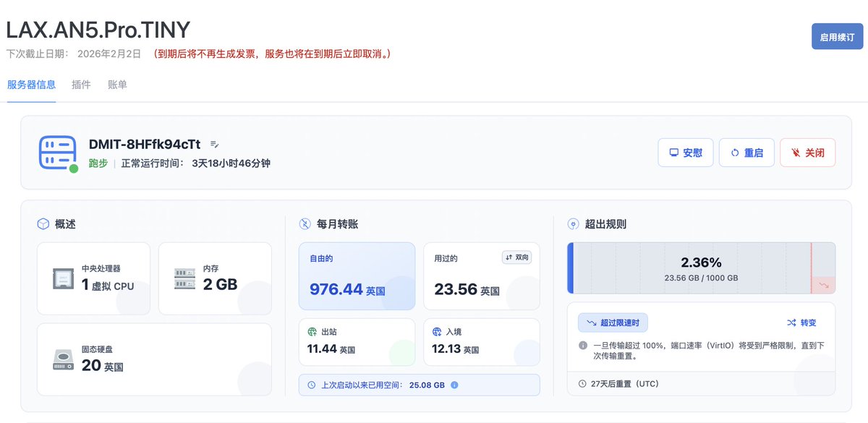The height and width of the screenshot is (423, 868).
Task: Click the title LAX.AN5.Pro.TINY
Action: click(98, 29)
